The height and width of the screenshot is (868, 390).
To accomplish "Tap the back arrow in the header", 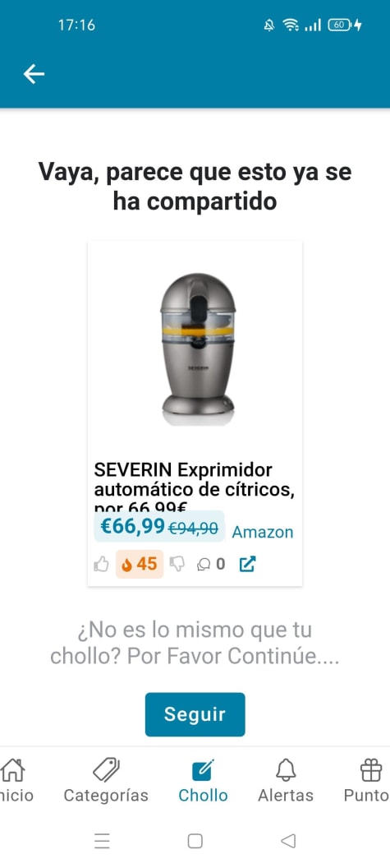I will [x=34, y=74].
